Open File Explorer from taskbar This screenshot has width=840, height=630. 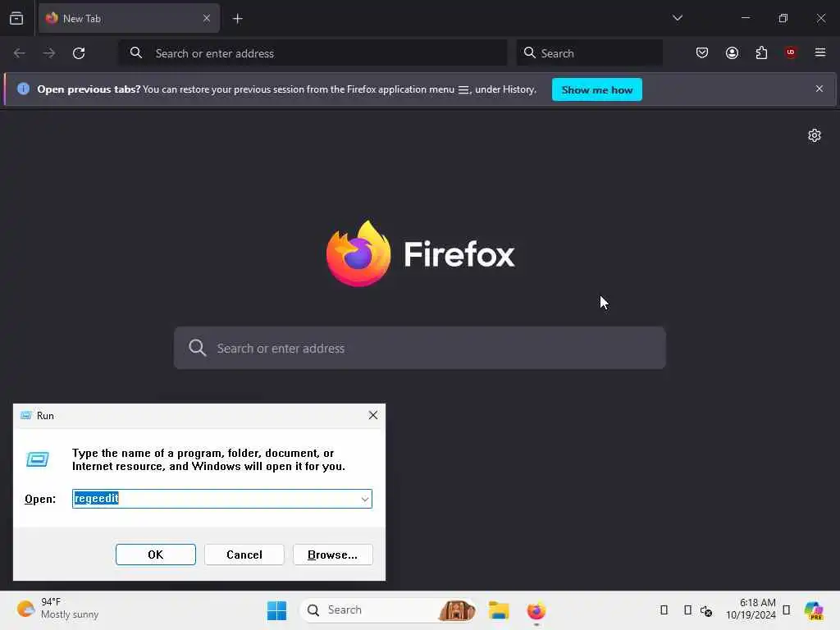[498, 610]
